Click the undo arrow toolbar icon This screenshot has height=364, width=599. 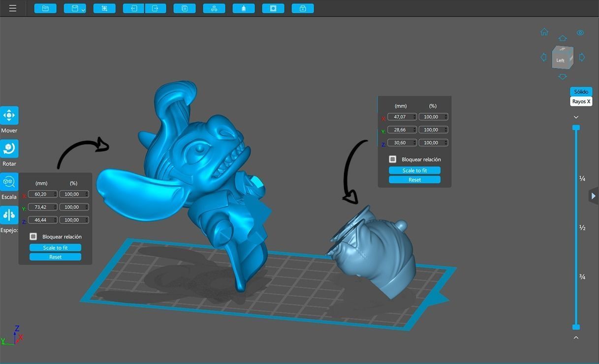tap(133, 8)
